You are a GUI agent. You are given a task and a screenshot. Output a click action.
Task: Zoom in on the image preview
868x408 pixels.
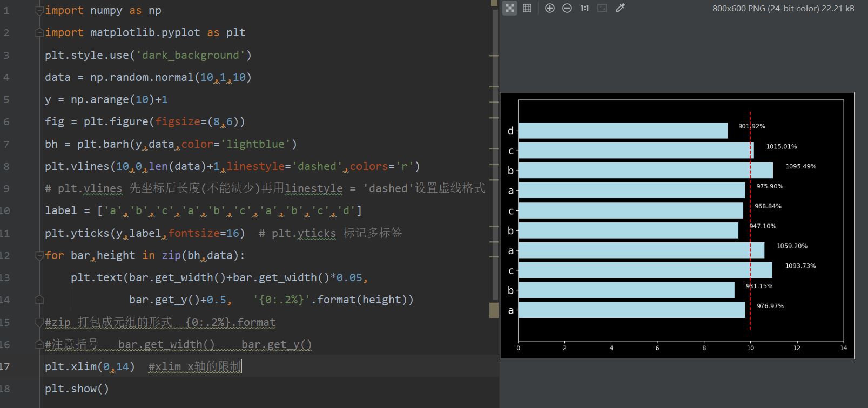[x=550, y=8]
